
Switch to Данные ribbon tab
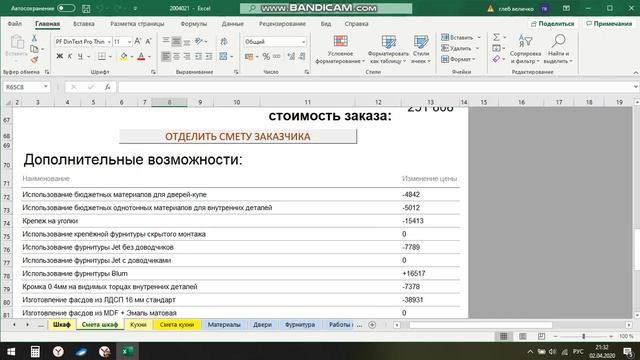(233, 24)
